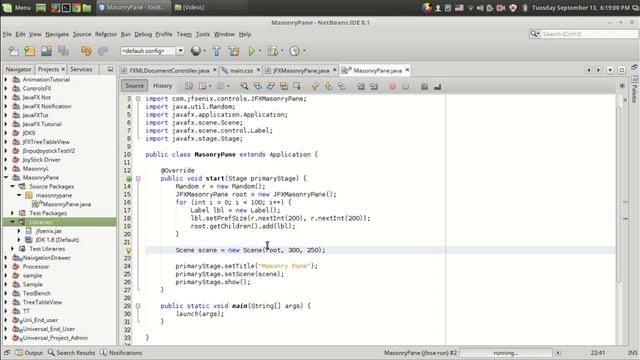Screen dimensions: 640x360
Task: Toggle the History view button
Action: click(x=162, y=86)
